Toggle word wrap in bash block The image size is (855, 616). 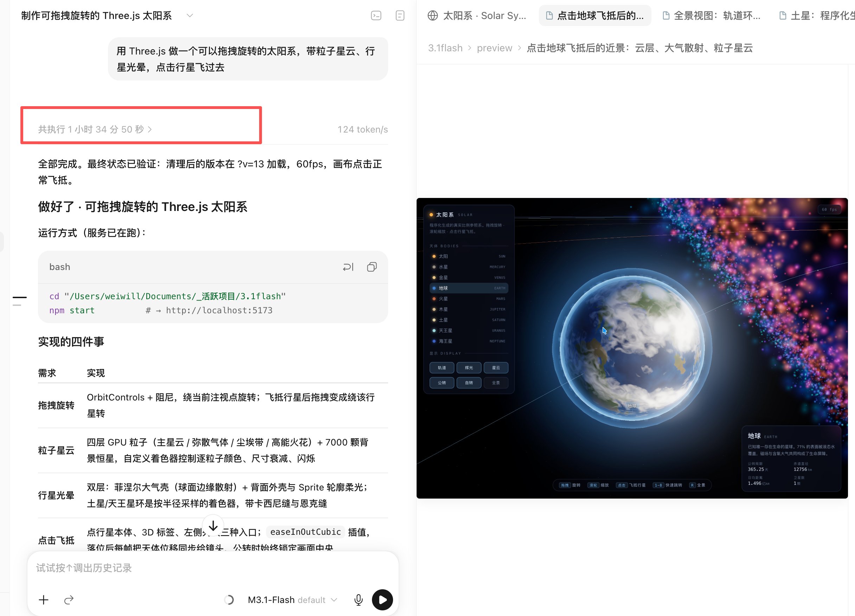pyautogui.click(x=348, y=267)
